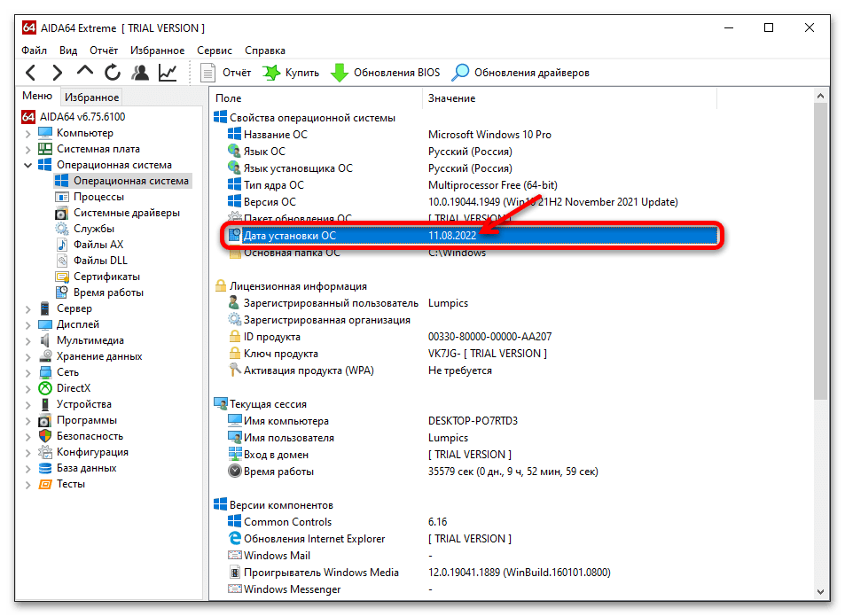The width and height of the screenshot is (845, 616).
Task: Switch to the Меню tab
Action: (37, 96)
